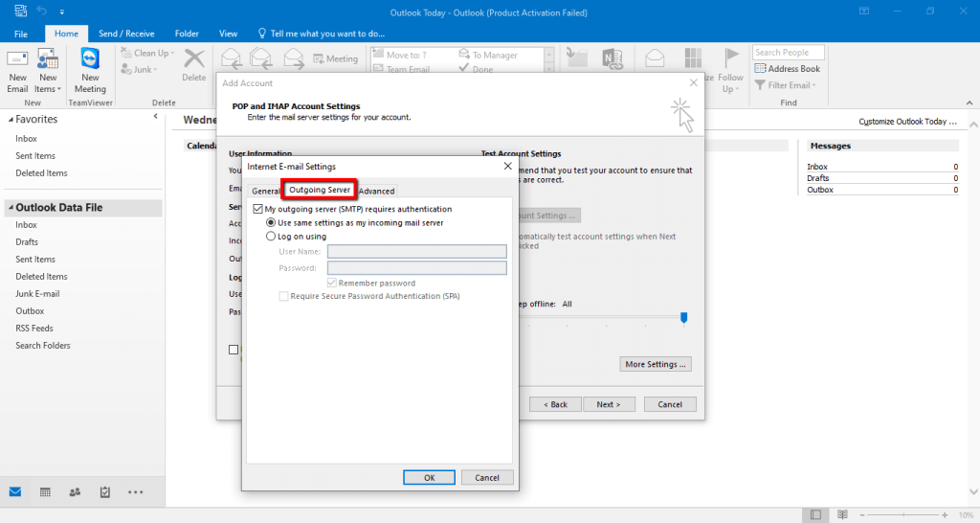
Task: Open the General tab in settings dialog
Action: click(x=266, y=191)
